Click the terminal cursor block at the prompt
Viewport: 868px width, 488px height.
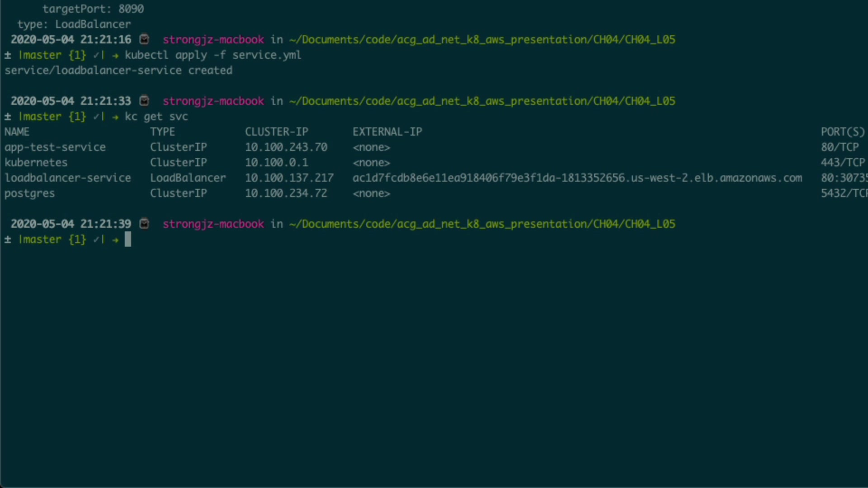click(x=128, y=239)
